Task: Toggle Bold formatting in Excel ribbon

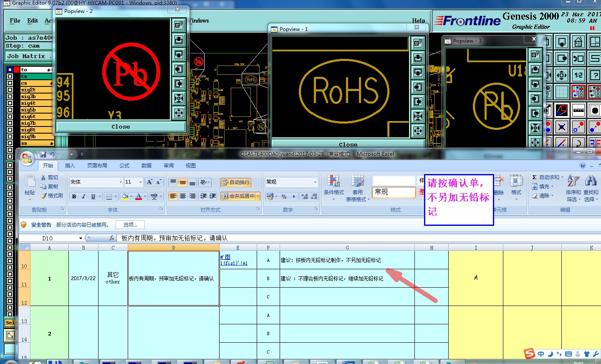Action: (x=74, y=196)
